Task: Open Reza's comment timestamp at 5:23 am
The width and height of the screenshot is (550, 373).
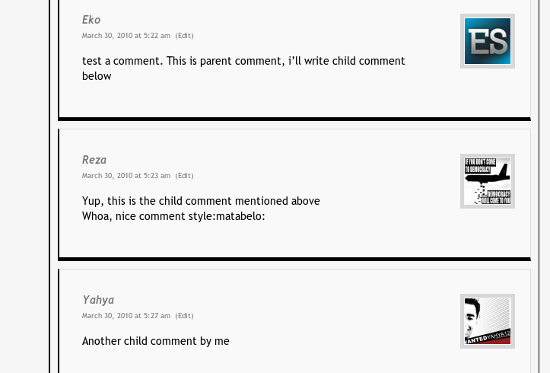Action: click(126, 175)
